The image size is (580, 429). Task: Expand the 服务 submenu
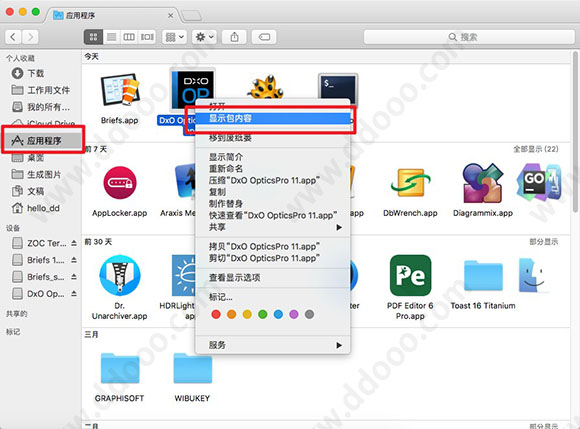coord(273,345)
